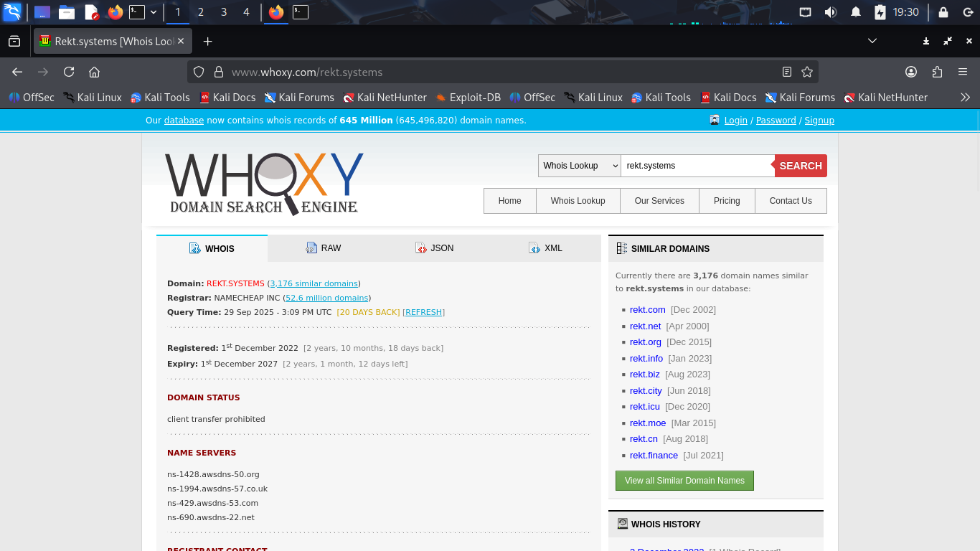Switch to workspace 3 in the panel
The width and height of the screenshot is (980, 551).
point(224,12)
